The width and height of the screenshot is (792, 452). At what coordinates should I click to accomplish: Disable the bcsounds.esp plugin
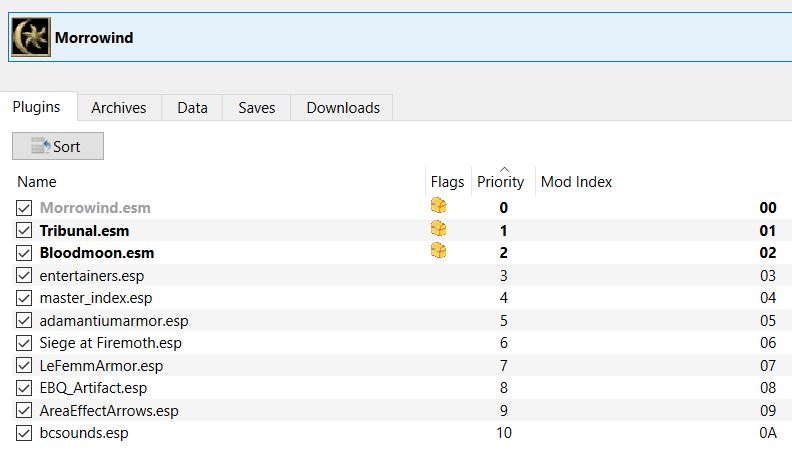pos(24,433)
